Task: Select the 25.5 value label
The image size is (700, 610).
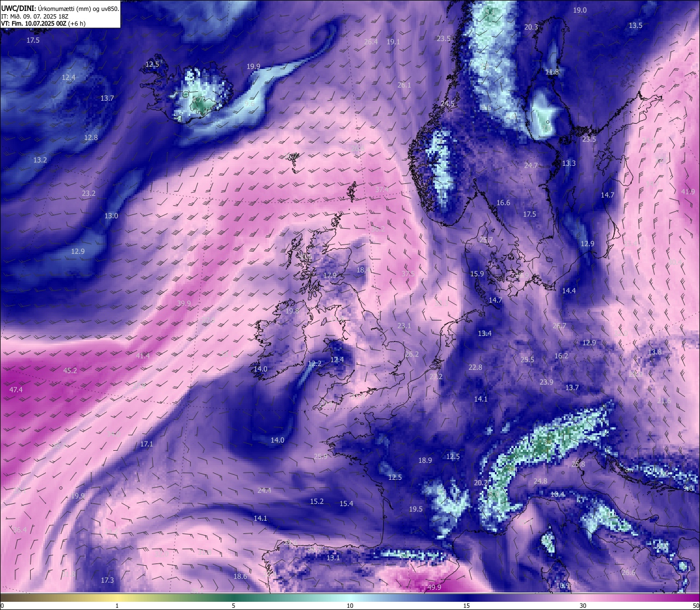Action: [x=527, y=359]
